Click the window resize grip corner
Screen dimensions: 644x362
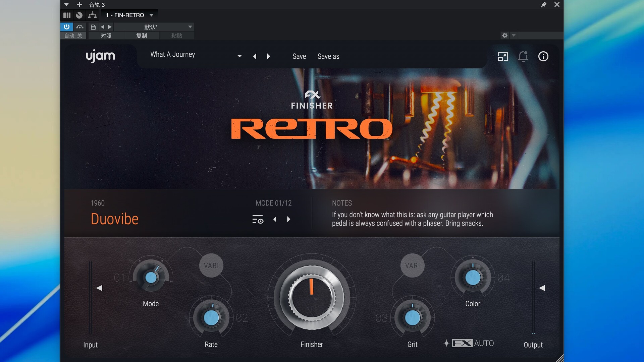click(559, 358)
